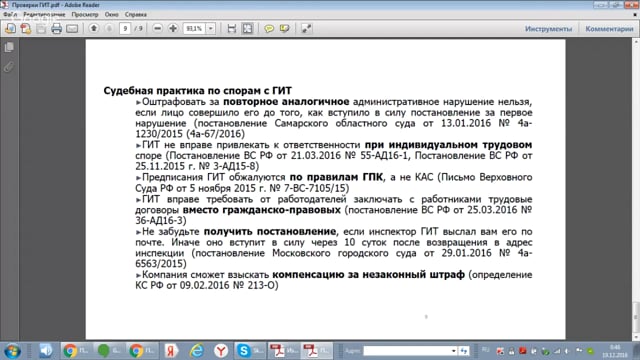Add a sticky note comment
The height and width of the screenshot is (360, 640).
pos(269,29)
